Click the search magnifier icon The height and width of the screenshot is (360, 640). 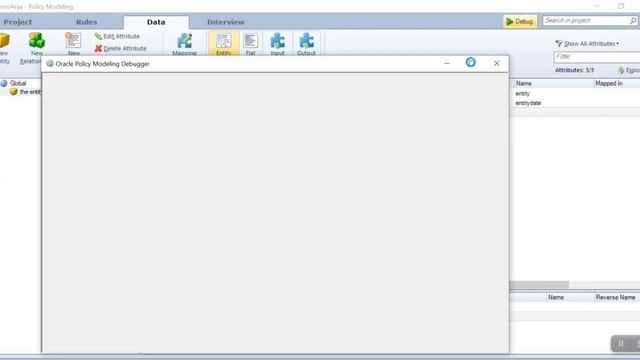633,20
